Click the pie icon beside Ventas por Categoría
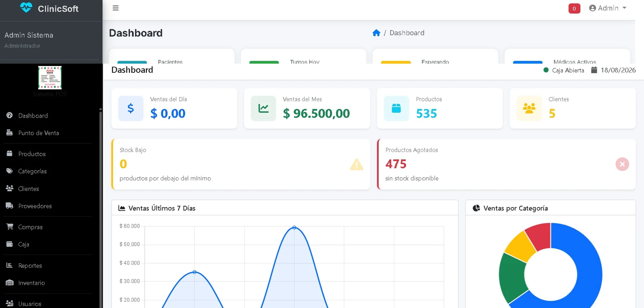Image resolution: width=644 pixels, height=308 pixels. tap(476, 208)
